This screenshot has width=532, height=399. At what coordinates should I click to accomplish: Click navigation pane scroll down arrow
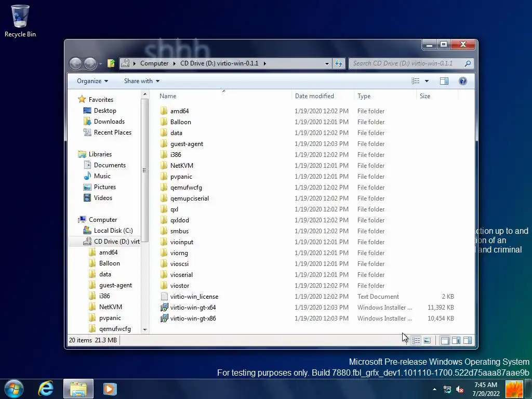(x=145, y=329)
